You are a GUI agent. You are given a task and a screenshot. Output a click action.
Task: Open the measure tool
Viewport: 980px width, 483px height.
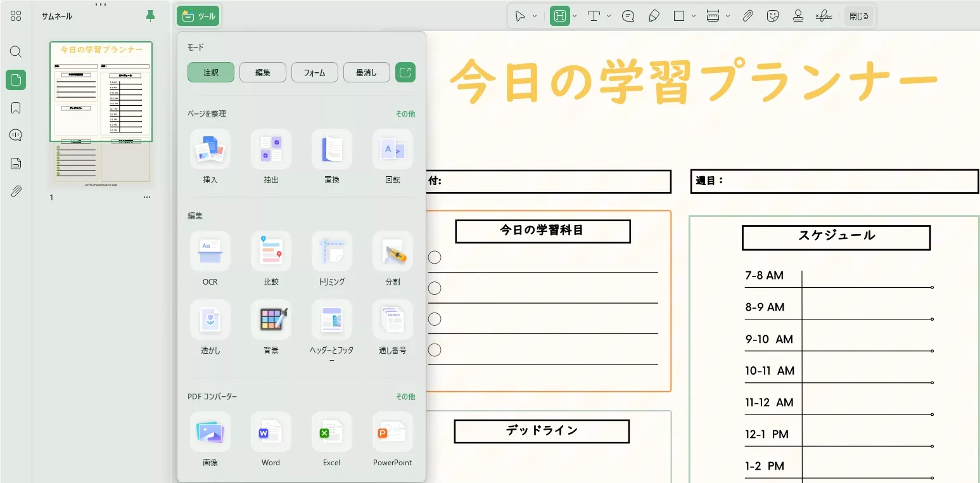coord(715,16)
